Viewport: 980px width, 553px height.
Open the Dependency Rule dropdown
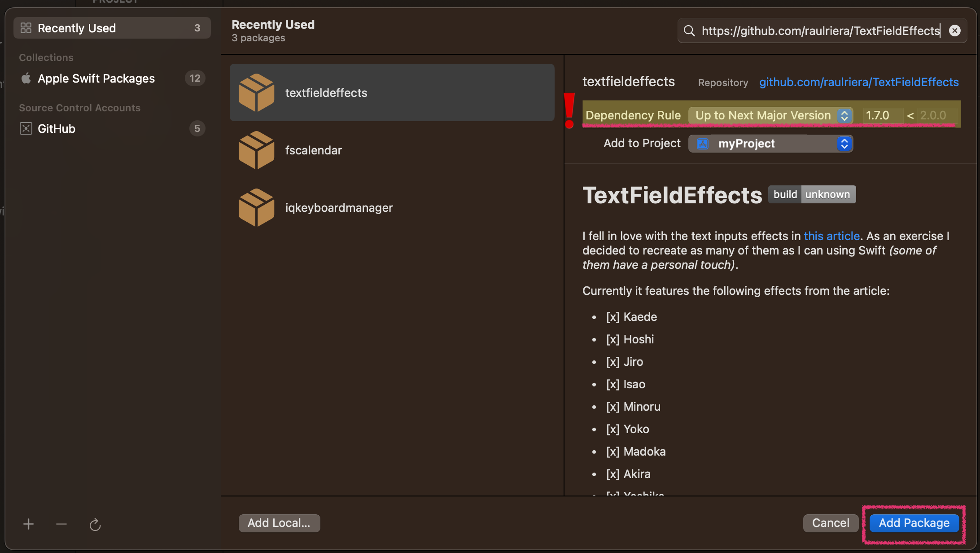coord(771,115)
